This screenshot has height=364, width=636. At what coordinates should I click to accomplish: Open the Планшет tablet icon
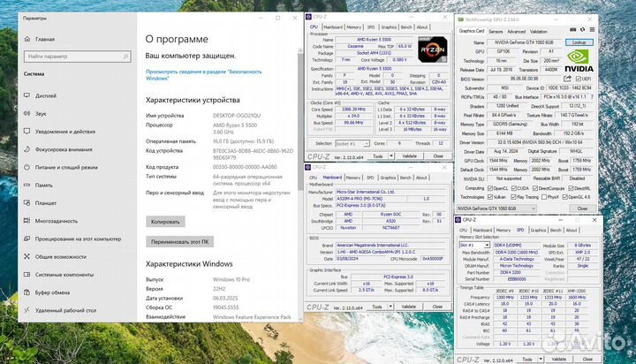point(27,203)
